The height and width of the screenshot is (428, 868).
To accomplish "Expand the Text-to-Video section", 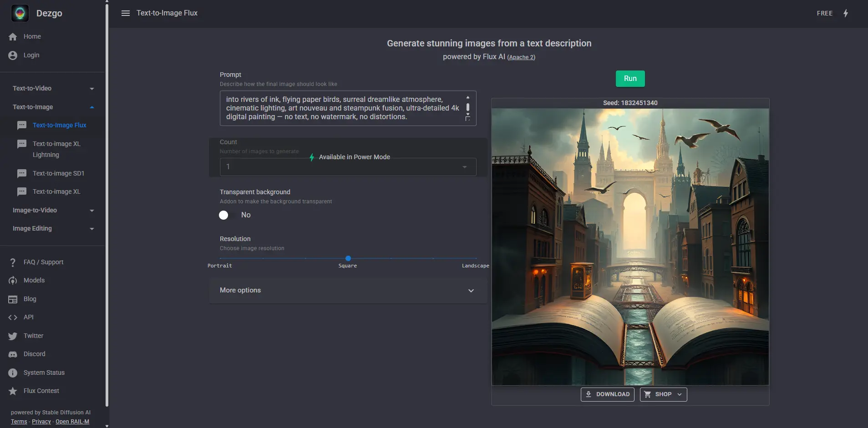I will pyautogui.click(x=52, y=89).
